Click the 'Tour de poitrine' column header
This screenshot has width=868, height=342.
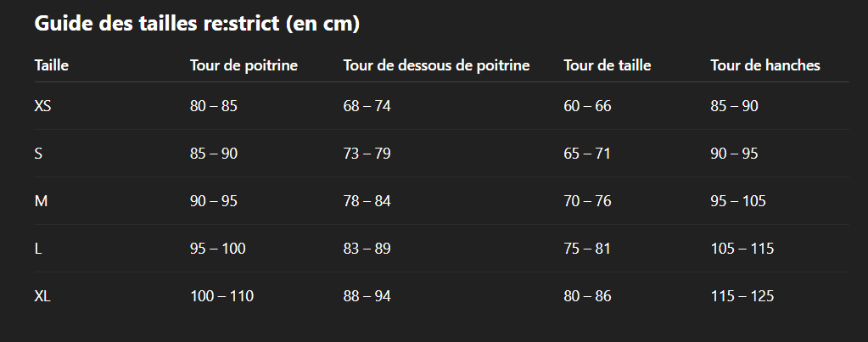[x=244, y=65]
